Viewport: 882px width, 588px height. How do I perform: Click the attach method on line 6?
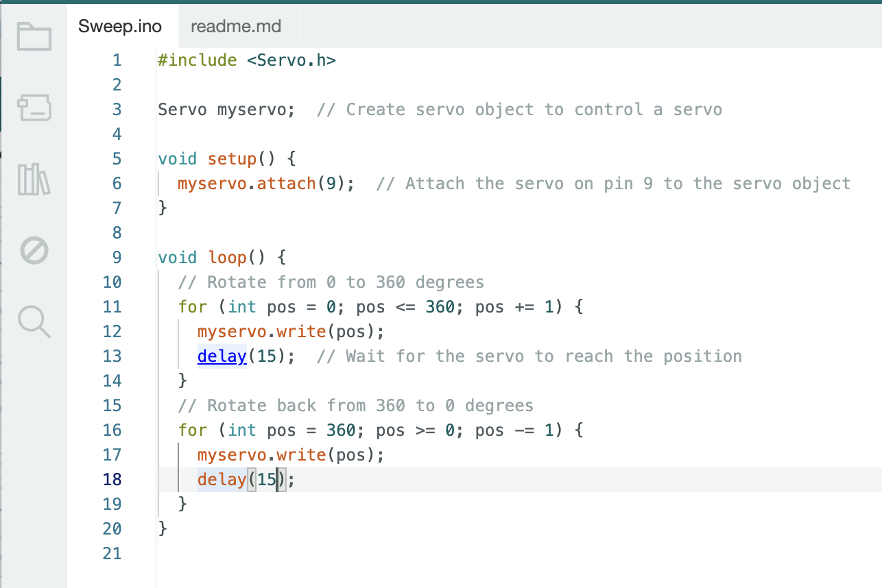click(286, 184)
